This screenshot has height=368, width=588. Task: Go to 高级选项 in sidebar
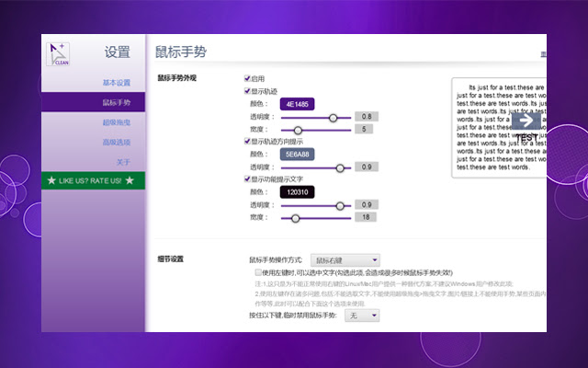(116, 143)
